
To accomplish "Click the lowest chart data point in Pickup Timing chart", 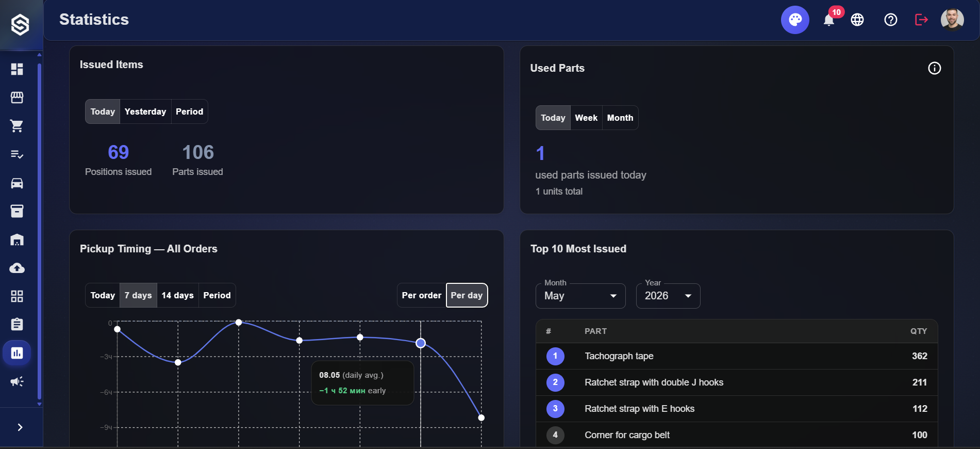I will (x=481, y=418).
